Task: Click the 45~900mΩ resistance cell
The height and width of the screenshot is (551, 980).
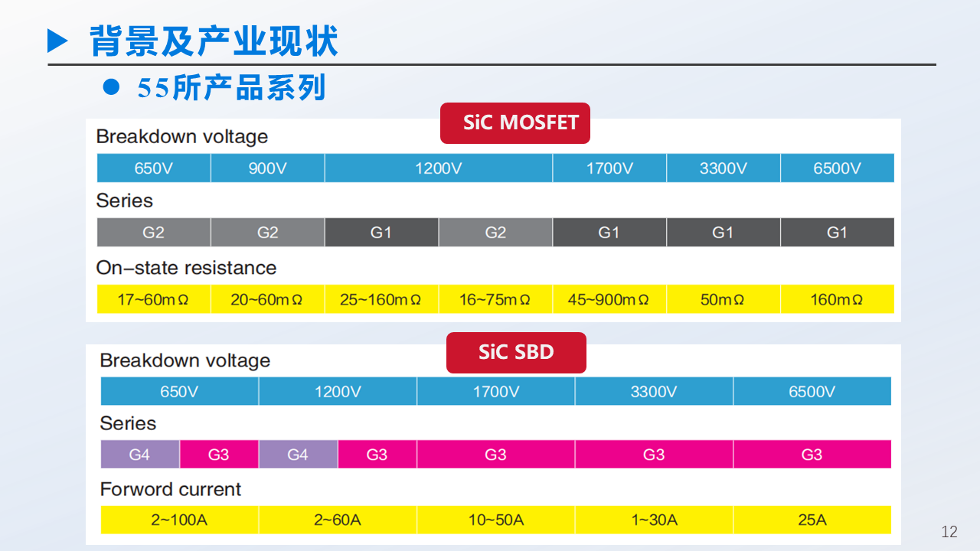Action: (609, 299)
